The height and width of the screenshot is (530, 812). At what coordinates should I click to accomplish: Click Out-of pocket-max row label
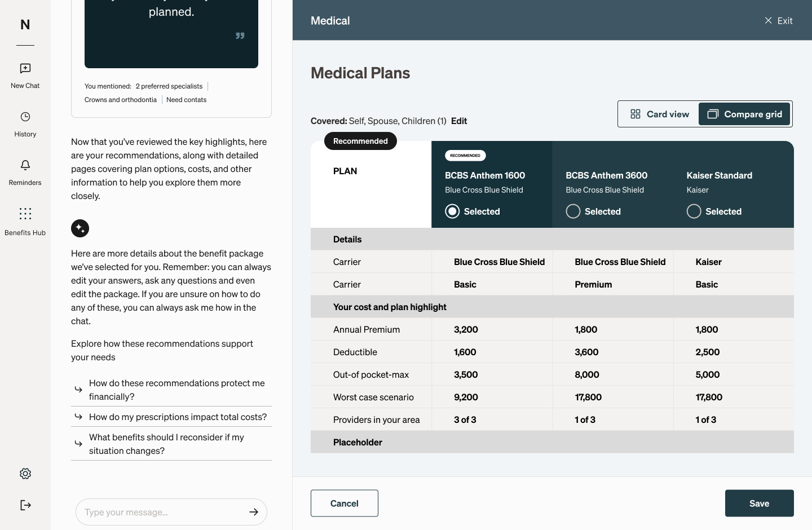[x=371, y=374]
